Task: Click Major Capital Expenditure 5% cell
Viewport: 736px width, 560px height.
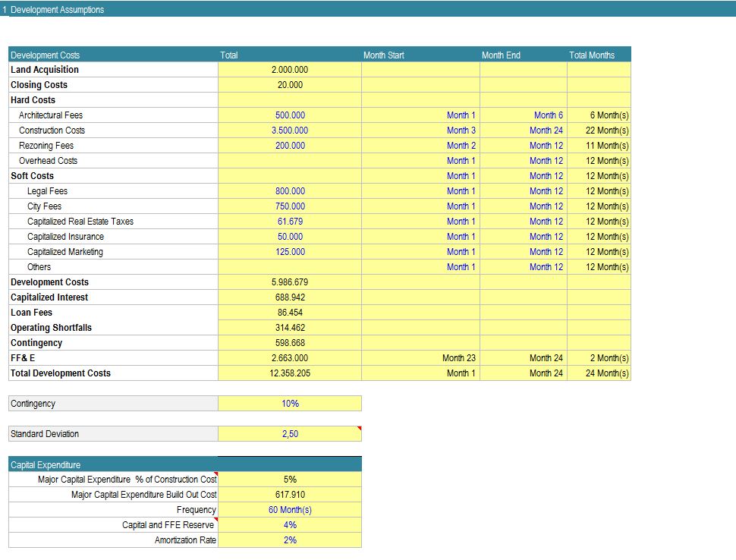Action: point(290,480)
